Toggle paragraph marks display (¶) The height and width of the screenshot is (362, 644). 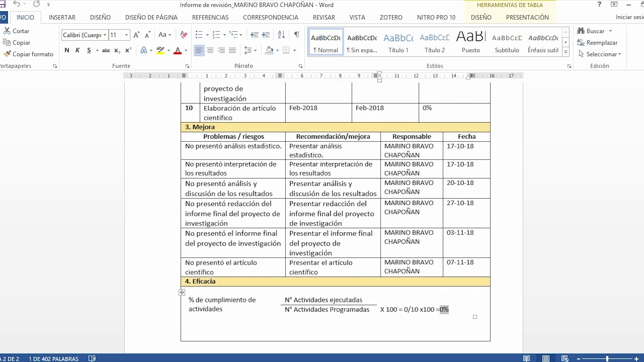[x=297, y=35]
